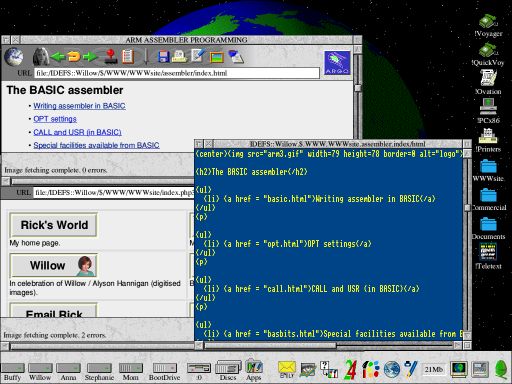
Task: Click 'Image fetching complete. 2 errors.' status
Action: click(x=55, y=335)
